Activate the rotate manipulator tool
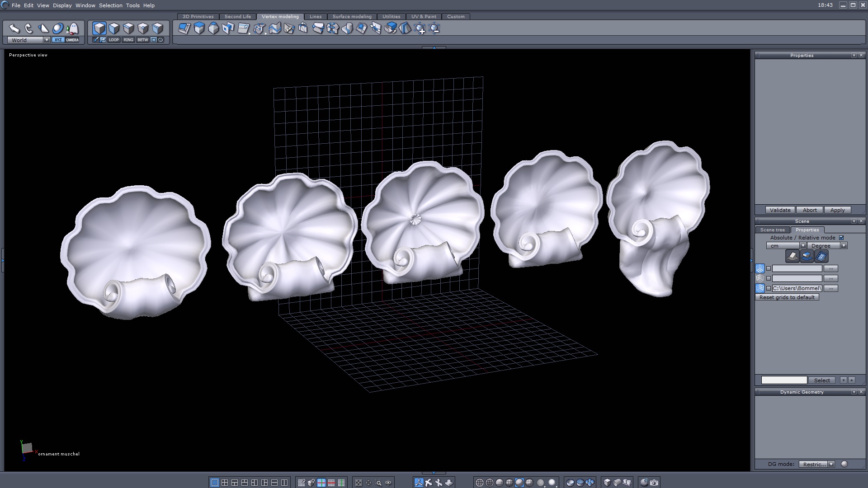This screenshot has height=488, width=868. (29, 29)
